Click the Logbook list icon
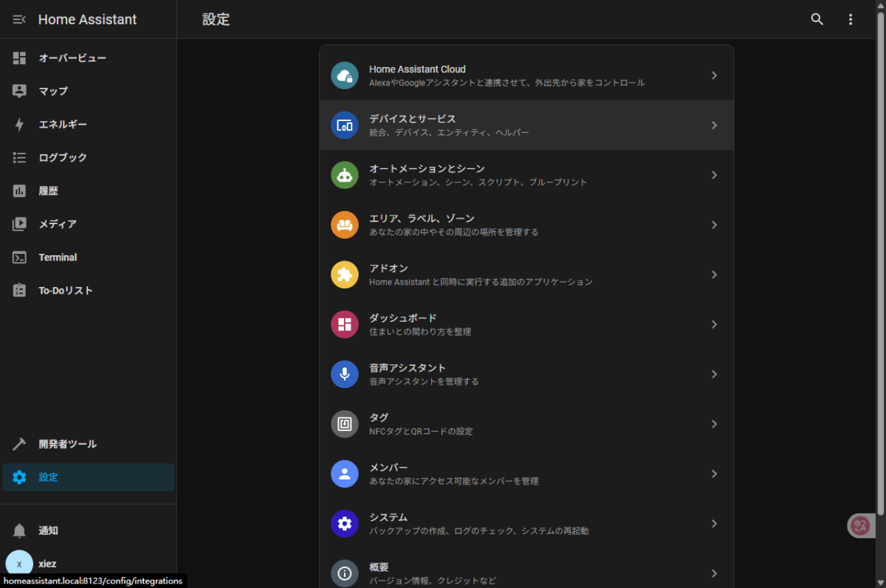886x588 pixels. (x=19, y=157)
